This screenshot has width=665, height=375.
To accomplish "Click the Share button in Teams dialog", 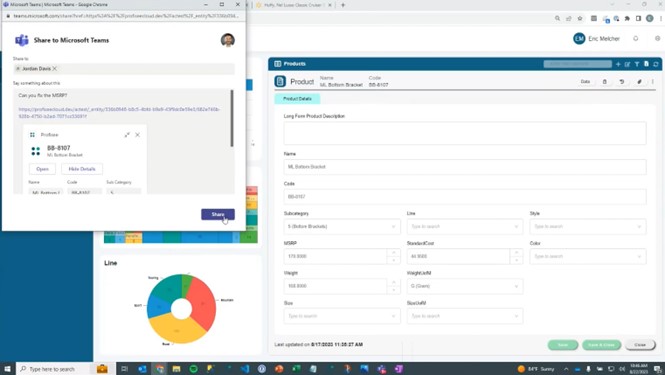I will 218,214.
